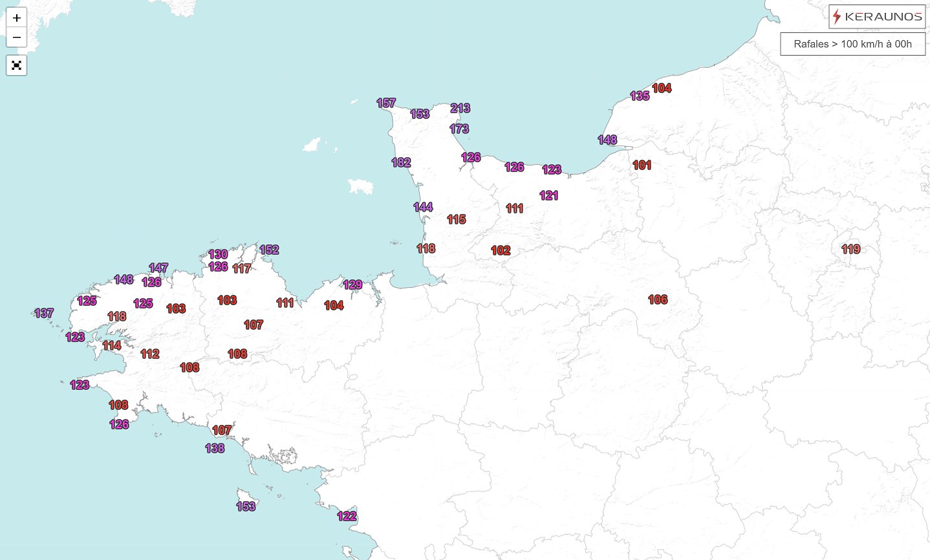The image size is (930, 560).
Task: Select the 182 gust label on the coast
Action: click(x=400, y=163)
